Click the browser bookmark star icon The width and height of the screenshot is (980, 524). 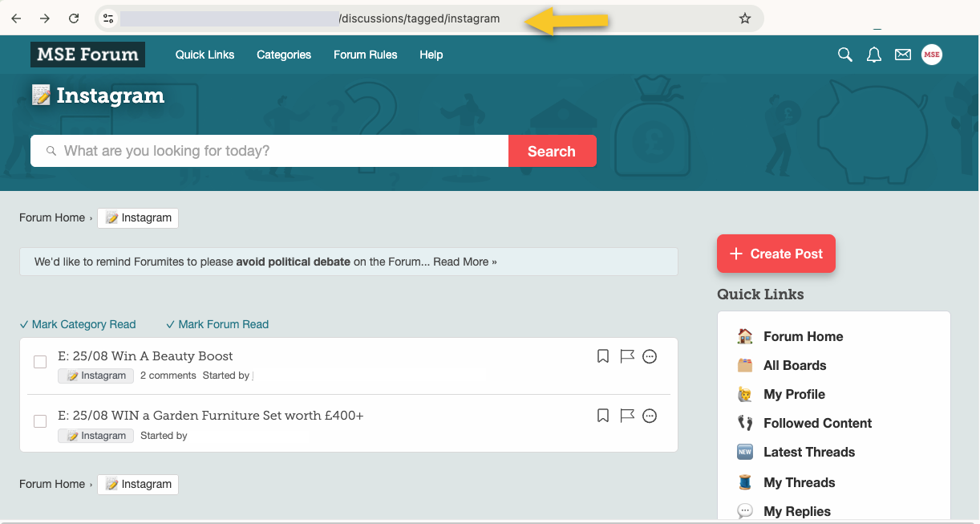point(744,18)
